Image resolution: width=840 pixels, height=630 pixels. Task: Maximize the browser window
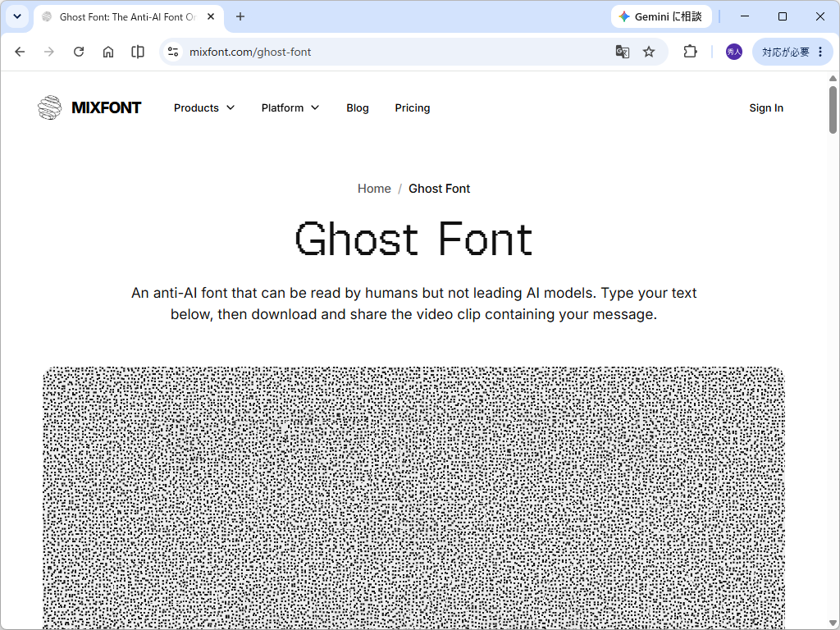(782, 16)
